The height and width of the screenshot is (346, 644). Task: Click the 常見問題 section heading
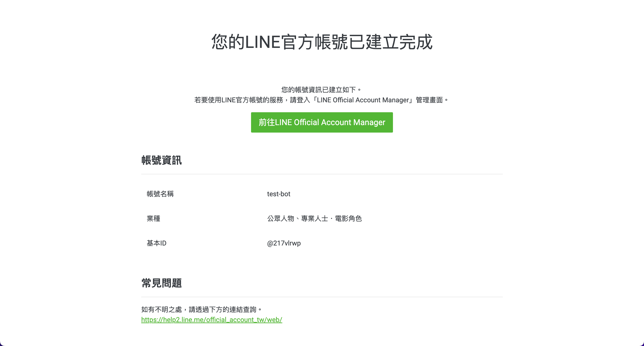162,283
